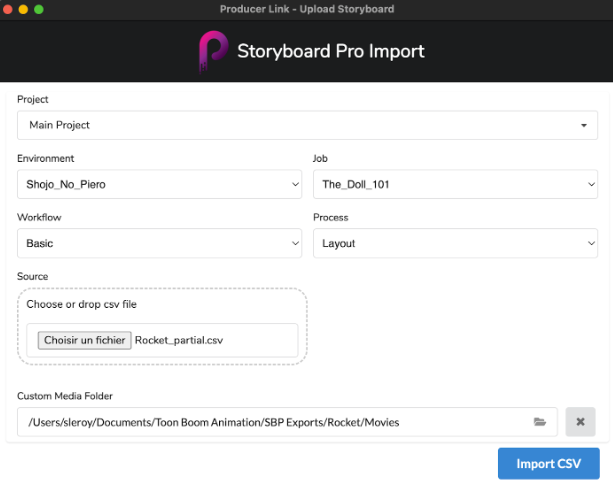Expand the Basic workflow selector

160,243
